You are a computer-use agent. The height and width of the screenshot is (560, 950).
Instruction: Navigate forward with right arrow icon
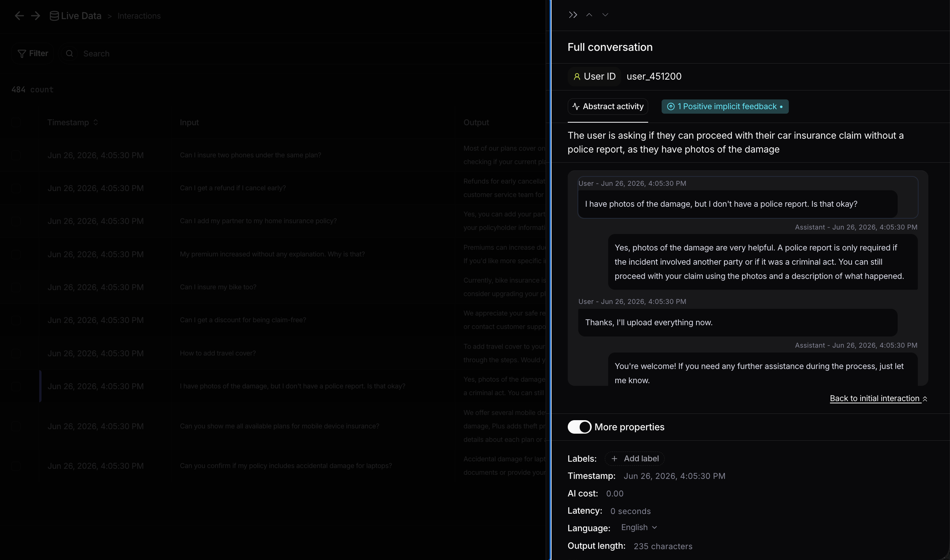click(x=36, y=16)
